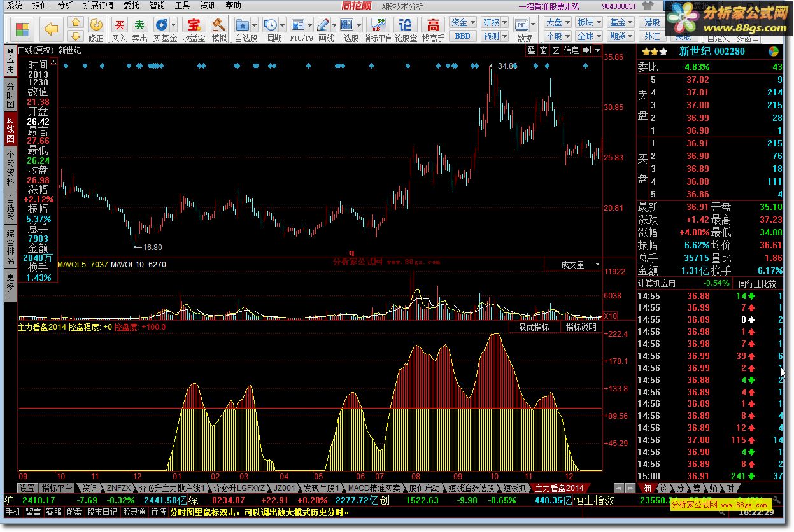Click the pie chart icon beside 002280

[774, 52]
